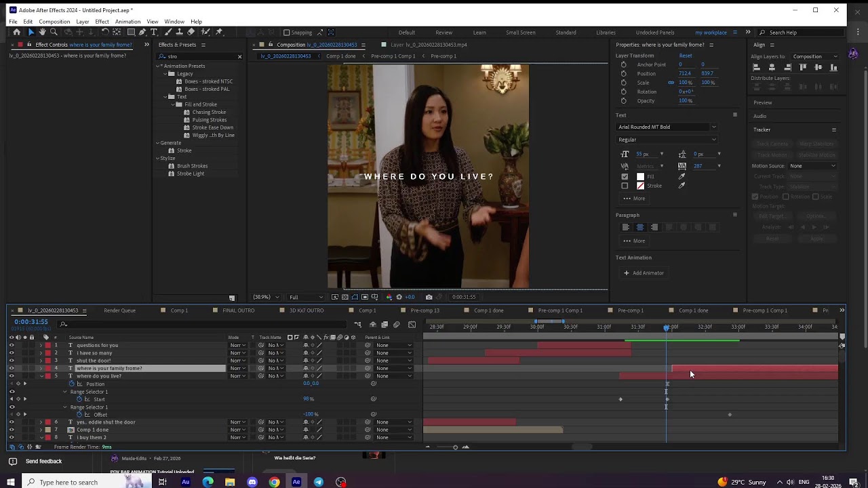Select the Eraser tool

pos(191,32)
